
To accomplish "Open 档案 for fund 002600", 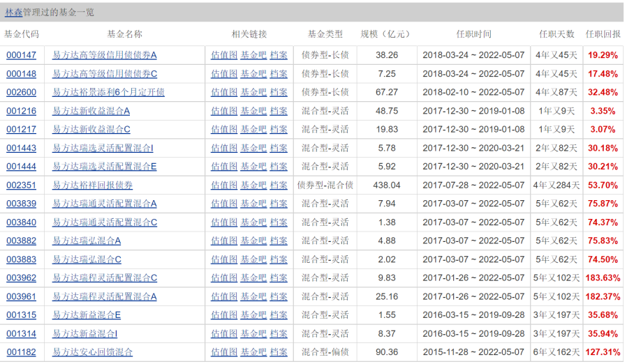I will 279,92.
